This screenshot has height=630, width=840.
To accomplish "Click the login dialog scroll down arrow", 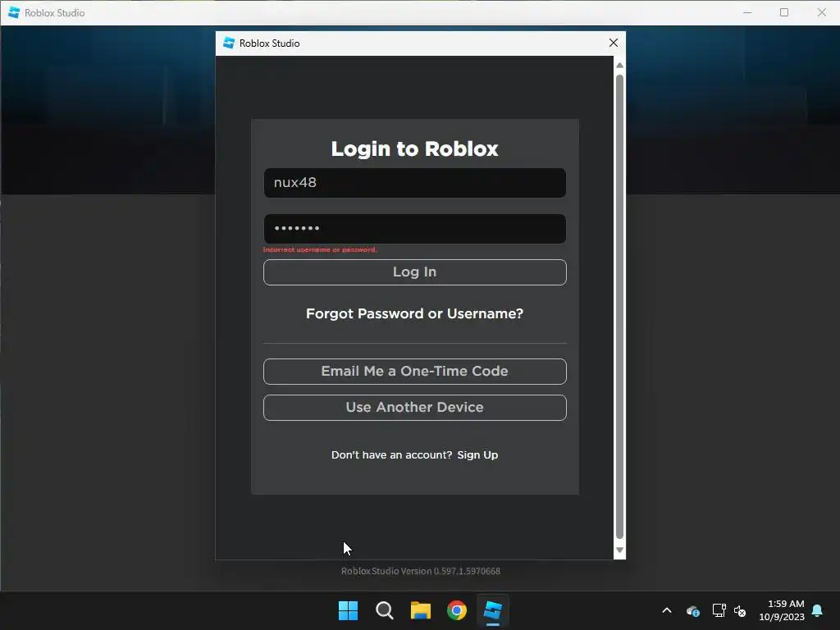I will pos(619,550).
